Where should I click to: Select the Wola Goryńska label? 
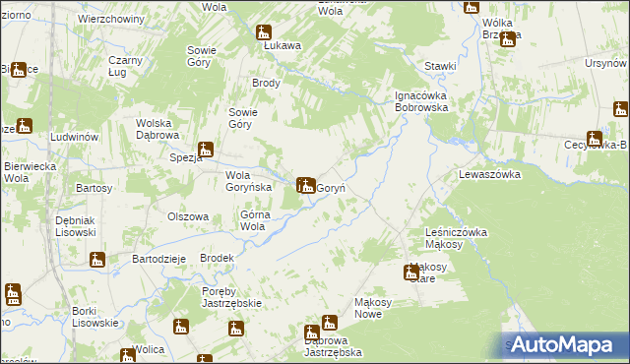click(248, 181)
